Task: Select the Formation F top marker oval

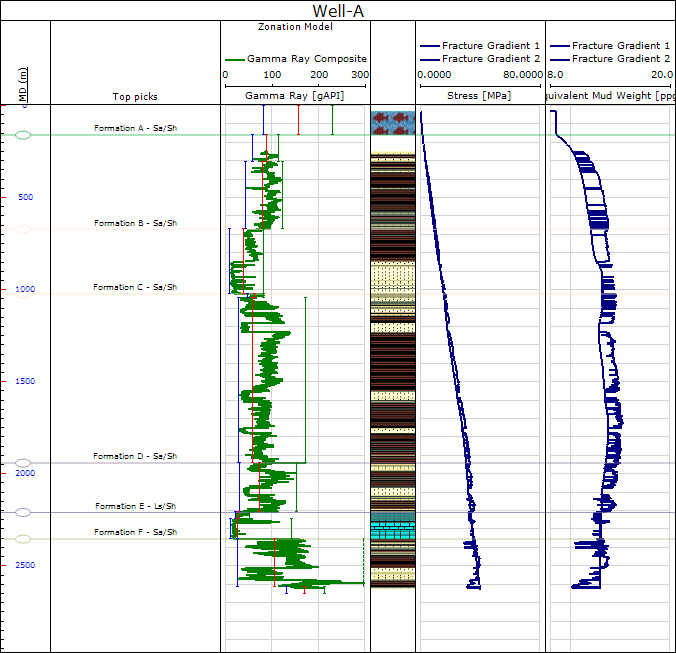Action: 23,539
